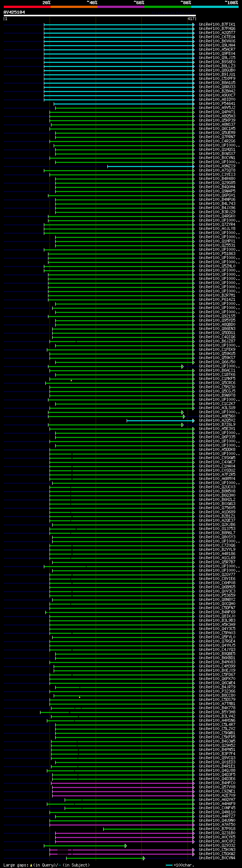Select the UniRef100_Q7ZYR4 label

tap(217, 225)
